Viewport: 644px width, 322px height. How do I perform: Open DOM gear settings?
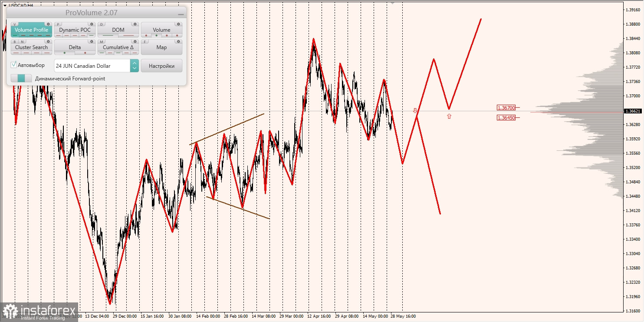[135, 24]
